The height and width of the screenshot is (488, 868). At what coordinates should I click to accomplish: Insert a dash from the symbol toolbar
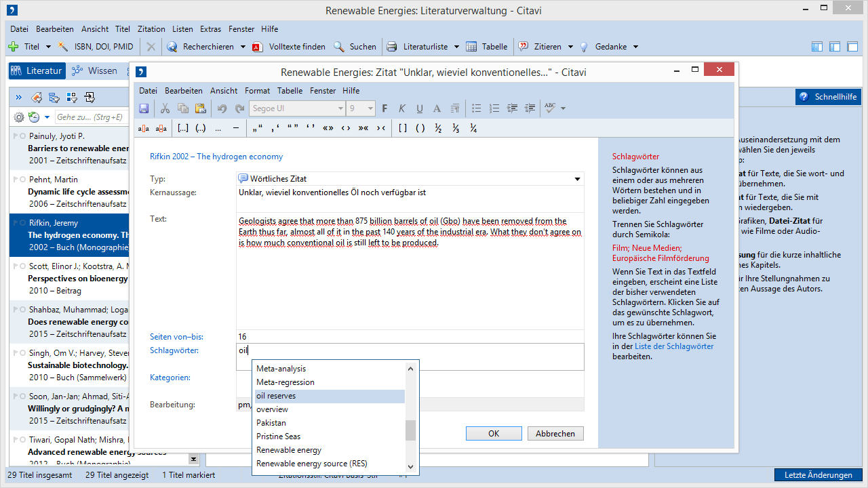(x=236, y=128)
